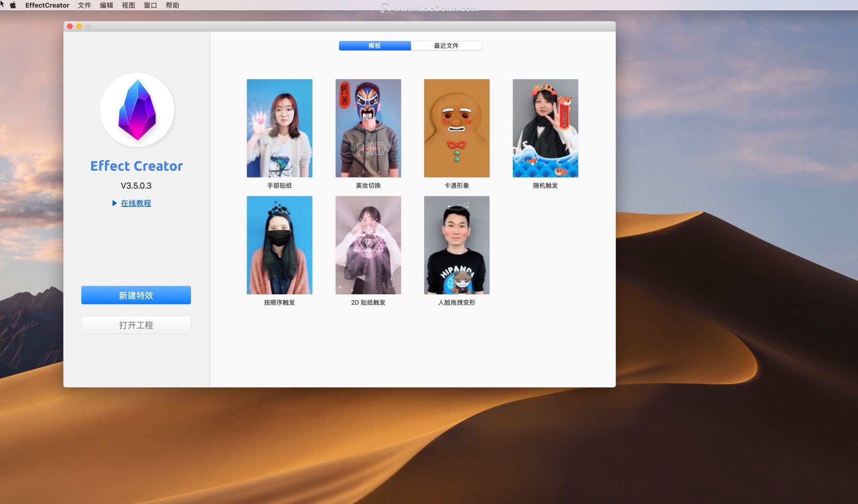This screenshot has width=858, height=504.
Task: Select the 按顺序触发 template thumbnail
Action: [280, 245]
